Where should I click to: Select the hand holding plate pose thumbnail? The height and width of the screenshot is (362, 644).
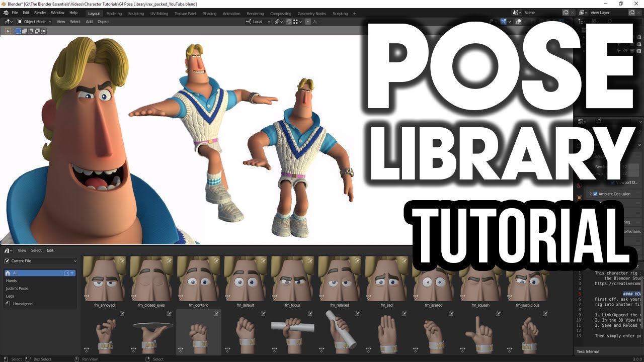pos(151,332)
